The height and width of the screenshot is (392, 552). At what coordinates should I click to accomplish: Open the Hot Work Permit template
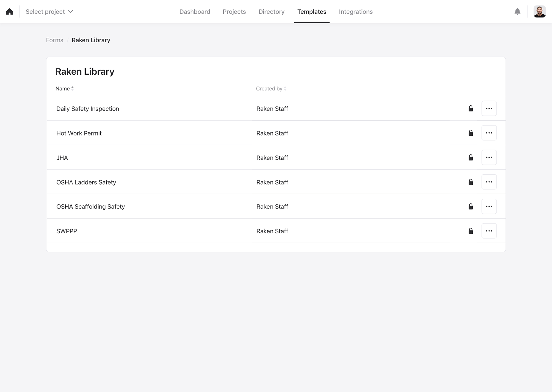(x=79, y=133)
